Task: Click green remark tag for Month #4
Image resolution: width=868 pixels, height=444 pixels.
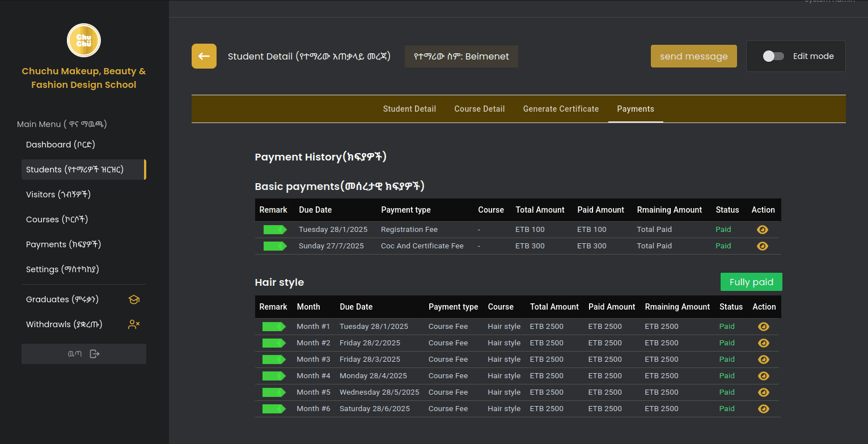Action: pyautogui.click(x=274, y=376)
